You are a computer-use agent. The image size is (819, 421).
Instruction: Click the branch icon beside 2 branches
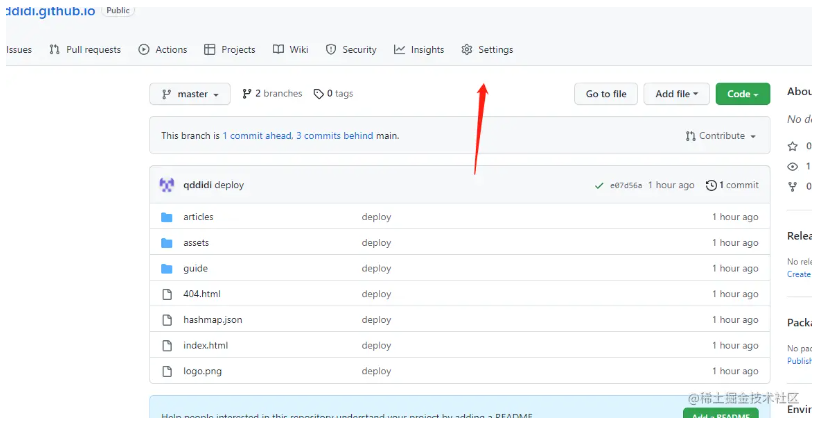247,93
